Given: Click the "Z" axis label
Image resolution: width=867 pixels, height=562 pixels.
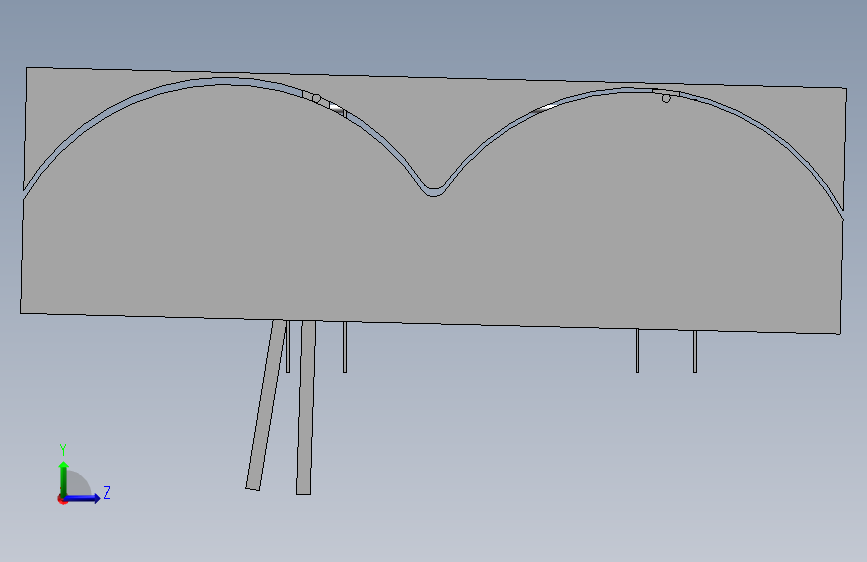Looking at the screenshot, I should (107, 492).
